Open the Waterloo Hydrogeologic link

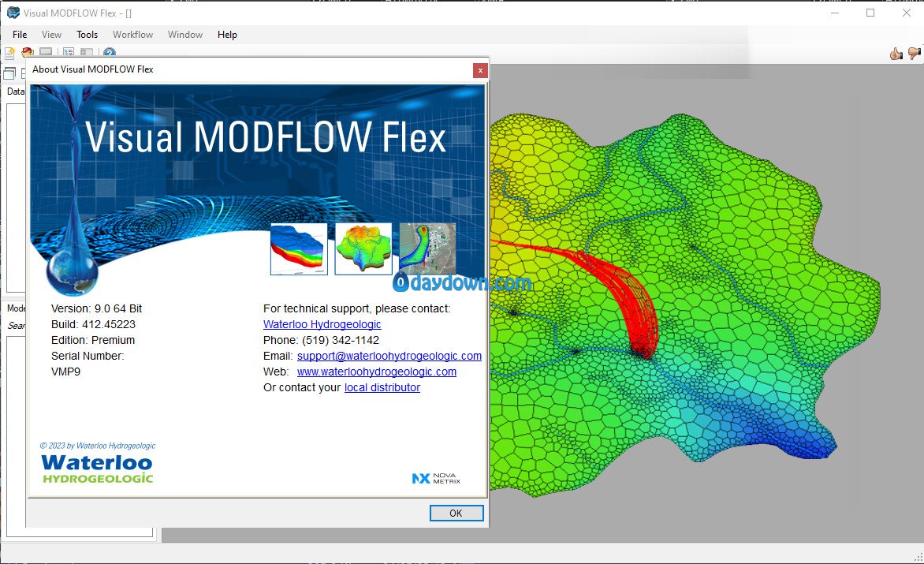(x=322, y=325)
